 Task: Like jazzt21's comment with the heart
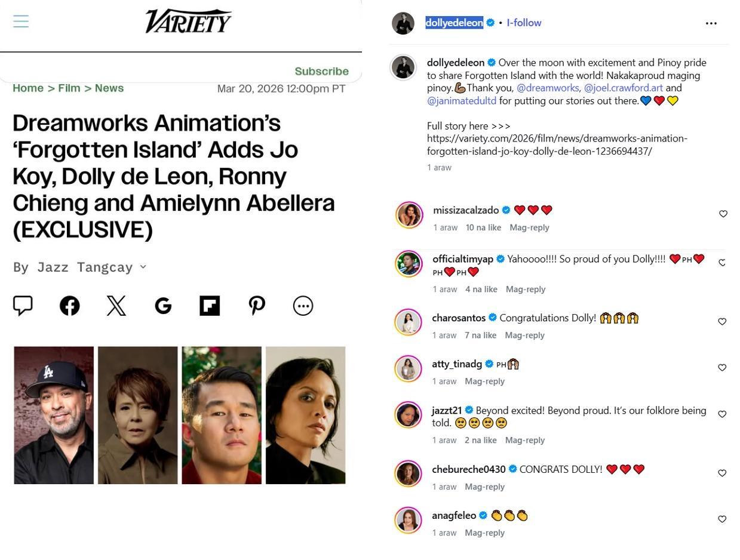tap(722, 414)
